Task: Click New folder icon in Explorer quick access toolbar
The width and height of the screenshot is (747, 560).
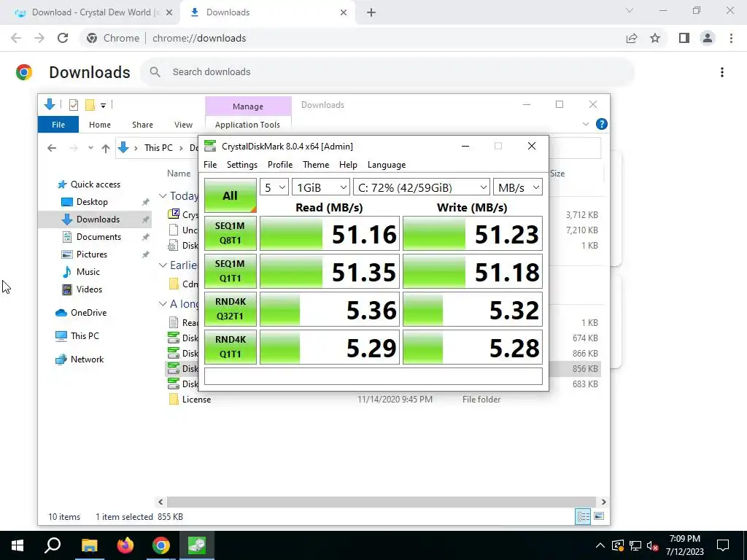Action: tap(90, 105)
